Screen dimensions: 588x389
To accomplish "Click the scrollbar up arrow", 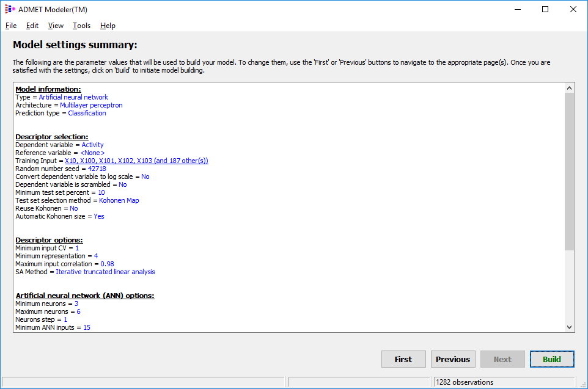I will 569,88.
